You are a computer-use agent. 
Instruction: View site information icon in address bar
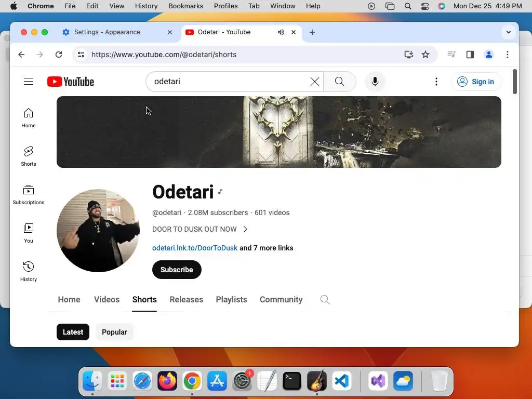point(81,55)
